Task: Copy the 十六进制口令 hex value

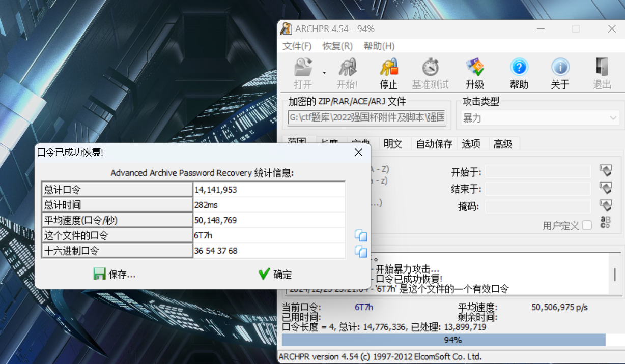Action: 361,251
